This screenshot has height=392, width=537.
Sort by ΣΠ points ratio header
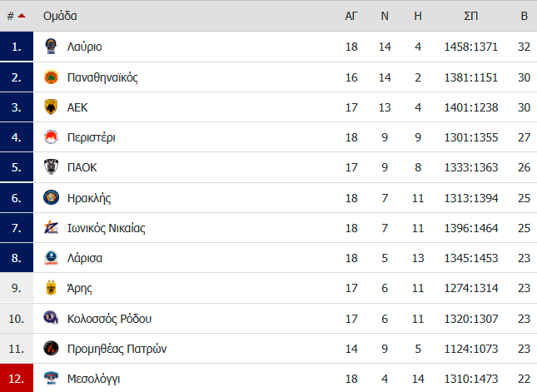tap(471, 16)
